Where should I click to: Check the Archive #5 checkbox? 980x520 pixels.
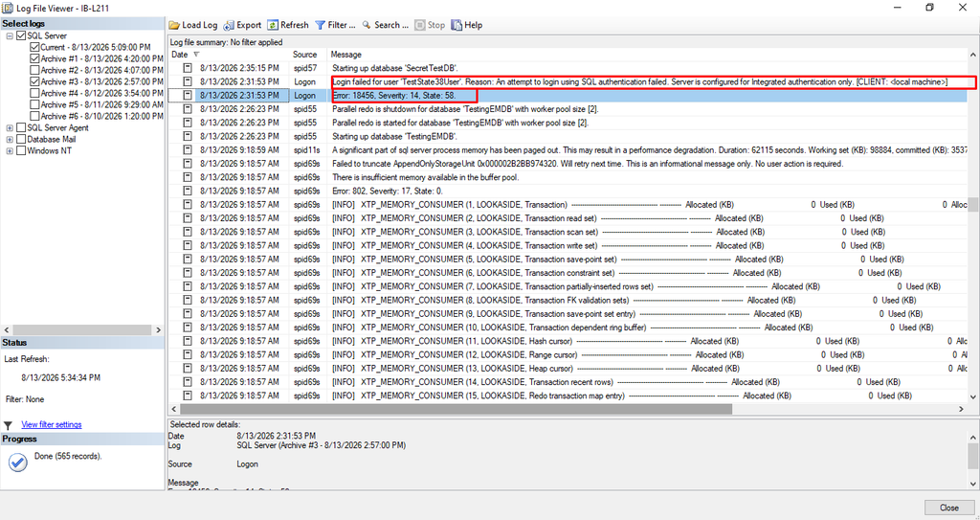click(x=34, y=104)
